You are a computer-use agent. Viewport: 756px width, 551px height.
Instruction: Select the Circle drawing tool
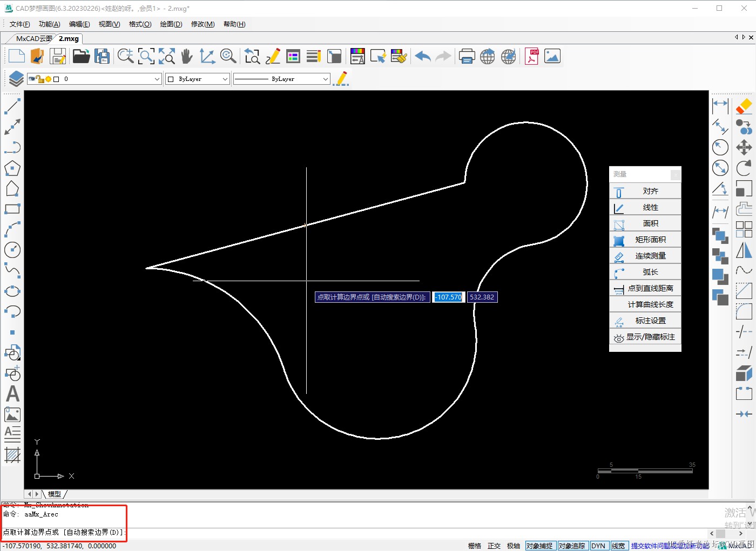click(12, 250)
